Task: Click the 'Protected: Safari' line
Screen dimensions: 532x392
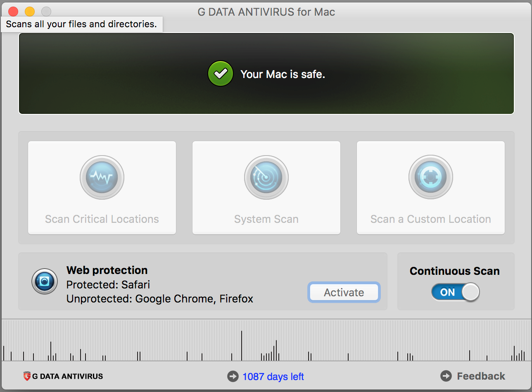Action: [108, 285]
